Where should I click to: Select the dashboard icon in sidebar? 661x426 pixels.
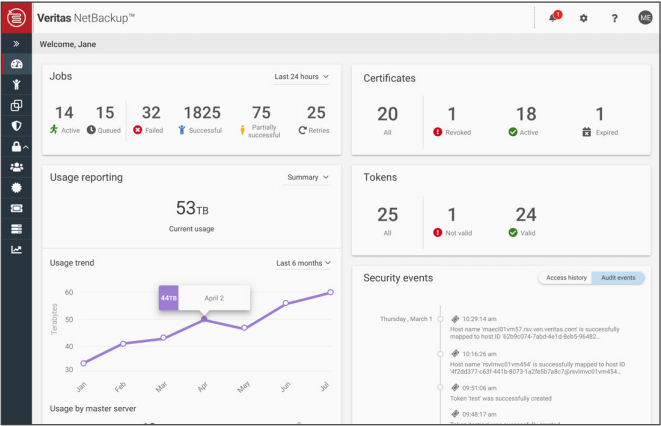click(16, 64)
